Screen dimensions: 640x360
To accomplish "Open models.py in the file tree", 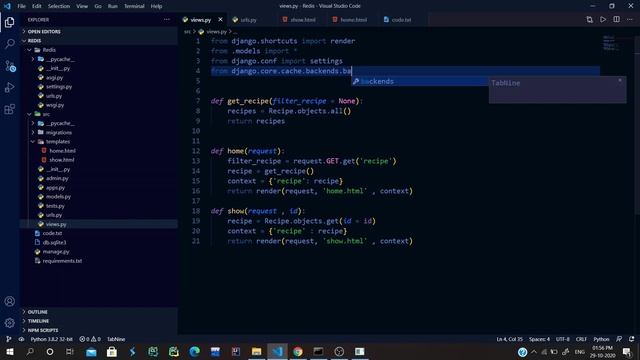I will 58,197.
